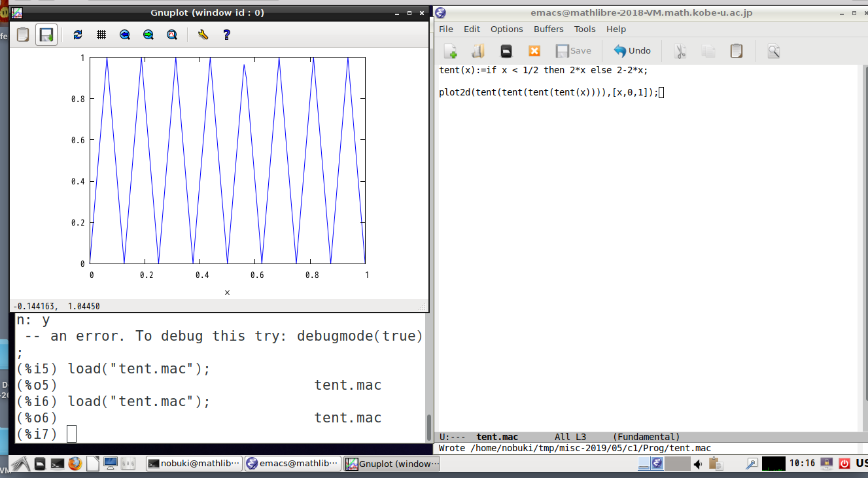Toggle the grid in the Gnuplot window
The image size is (868, 478).
click(x=101, y=35)
